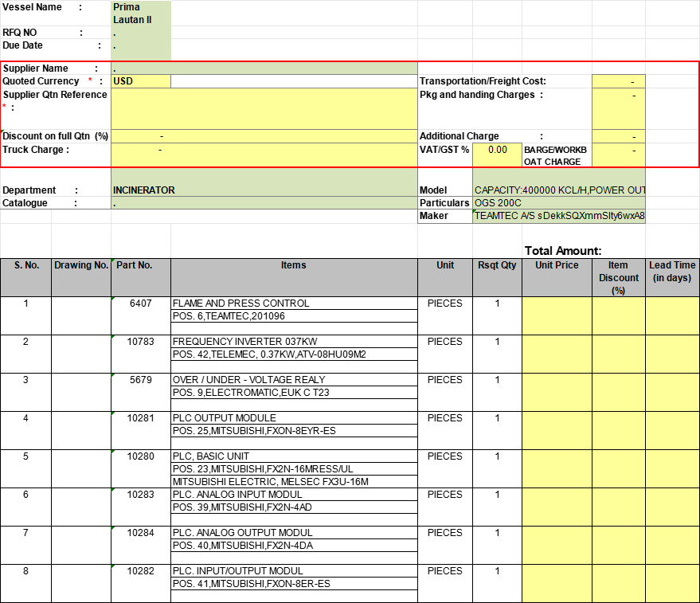The image size is (700, 603).
Task: Click the Pkg and handing Charges value cell
Action: (618, 108)
